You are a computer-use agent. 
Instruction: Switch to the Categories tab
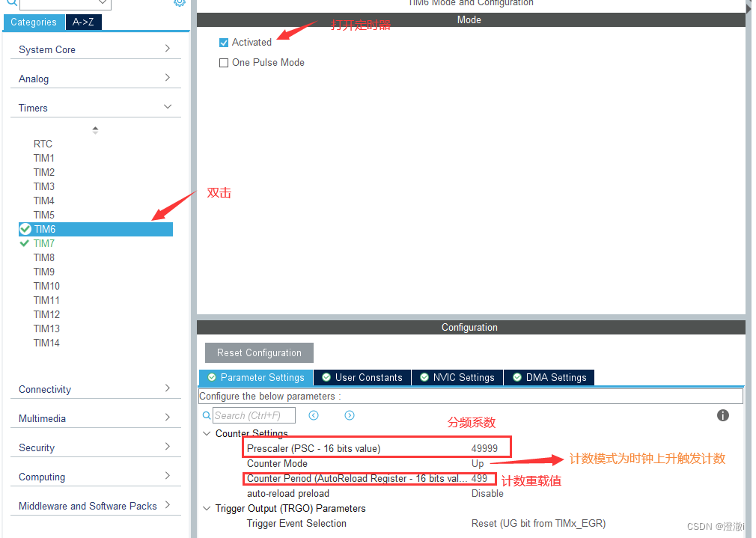pos(34,22)
